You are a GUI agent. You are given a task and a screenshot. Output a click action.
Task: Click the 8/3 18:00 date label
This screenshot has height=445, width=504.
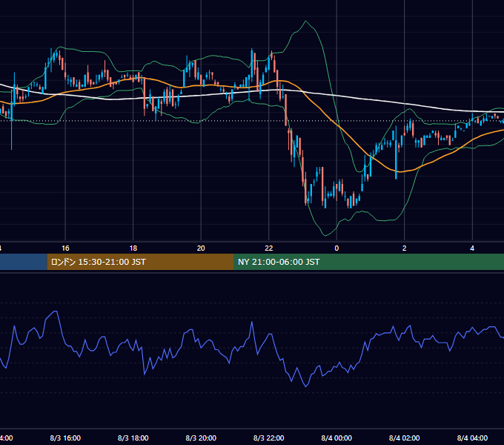(133, 438)
